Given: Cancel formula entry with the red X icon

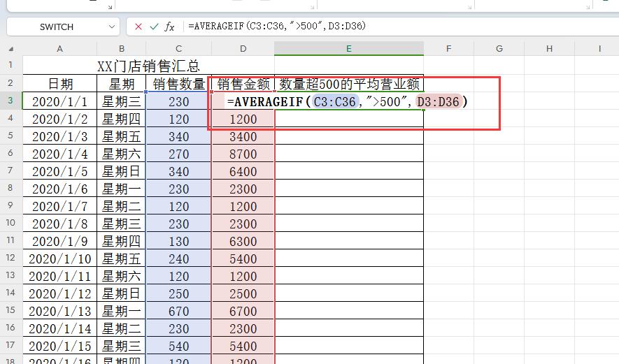Looking at the screenshot, I should (138, 27).
